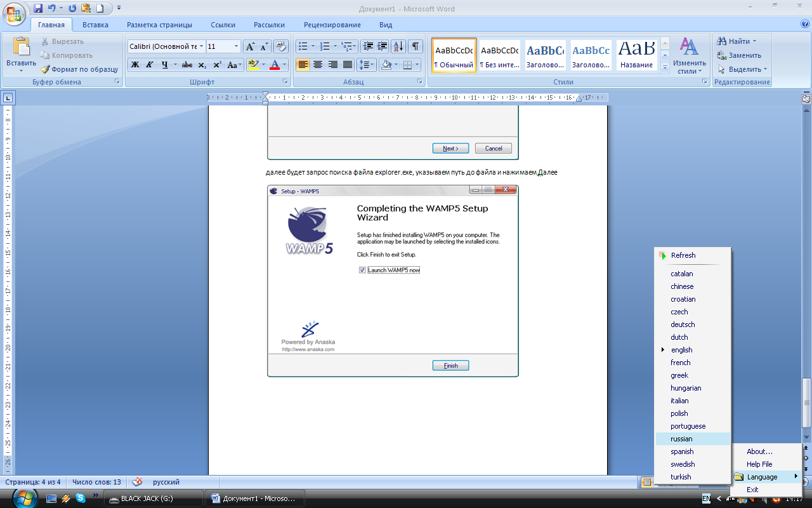Click the Skype icon in taskbar
Viewport: 812px width, 508px height.
(x=81, y=498)
